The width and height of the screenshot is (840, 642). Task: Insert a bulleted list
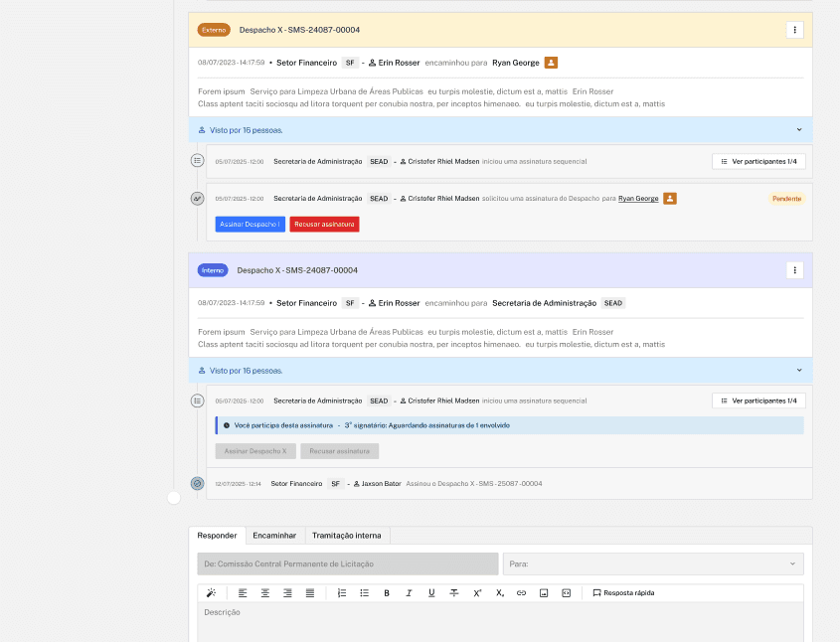(364, 592)
